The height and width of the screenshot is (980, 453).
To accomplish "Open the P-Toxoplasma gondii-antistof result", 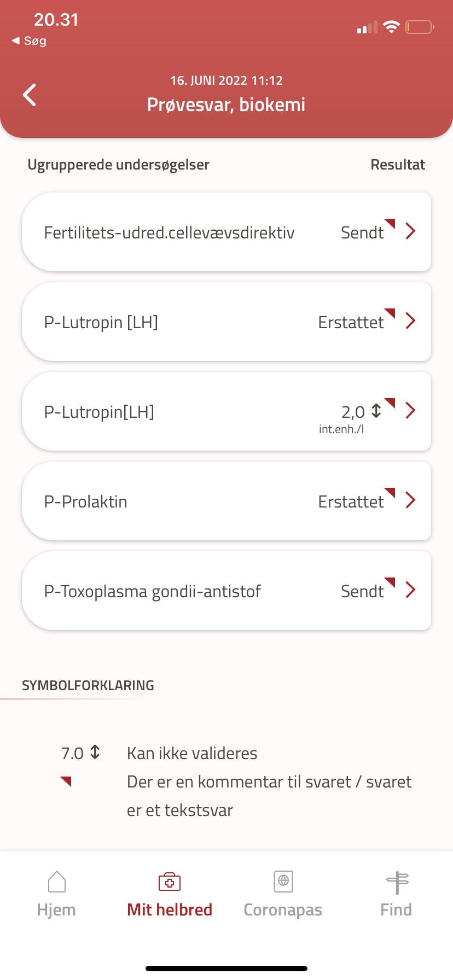I will click(153, 591).
